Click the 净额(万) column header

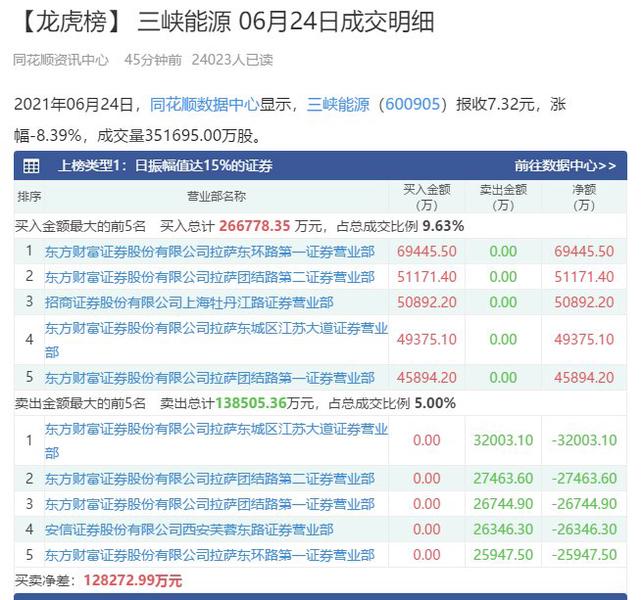click(x=584, y=197)
